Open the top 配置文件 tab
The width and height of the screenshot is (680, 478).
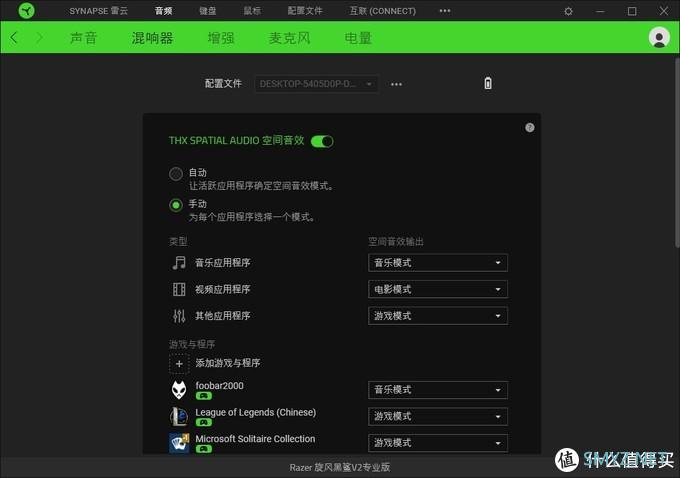click(x=305, y=11)
